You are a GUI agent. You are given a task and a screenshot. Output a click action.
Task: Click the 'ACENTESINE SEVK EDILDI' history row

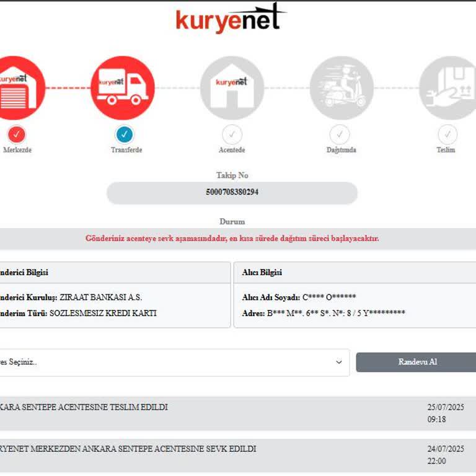coord(238,455)
